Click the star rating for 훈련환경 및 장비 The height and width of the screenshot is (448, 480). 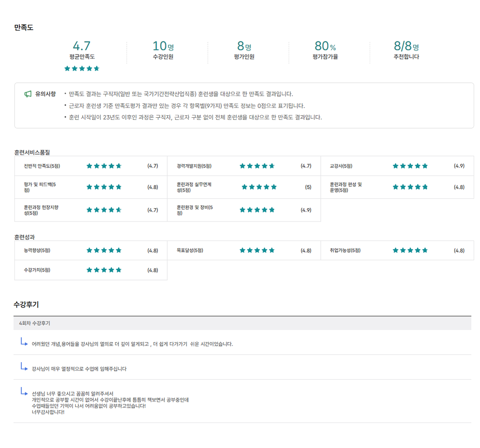[257, 210]
